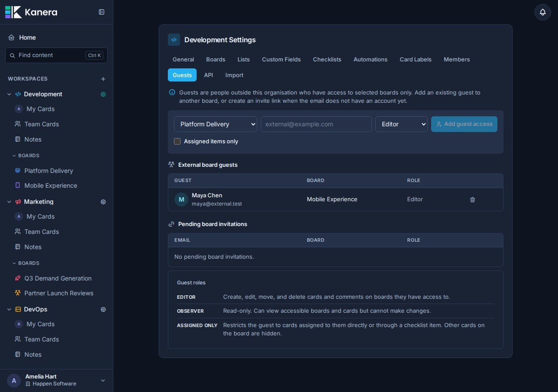
Task: Click the Ctrl K shortcut badge
Action: point(95,55)
